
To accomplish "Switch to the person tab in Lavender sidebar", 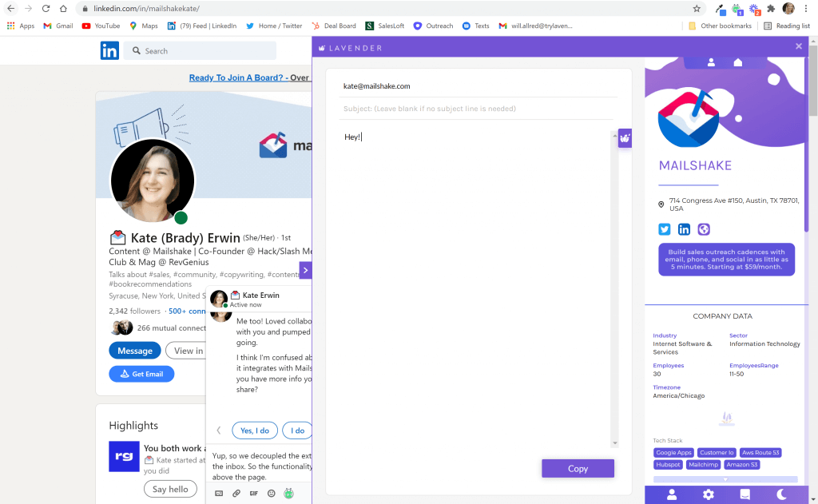I will click(x=710, y=62).
